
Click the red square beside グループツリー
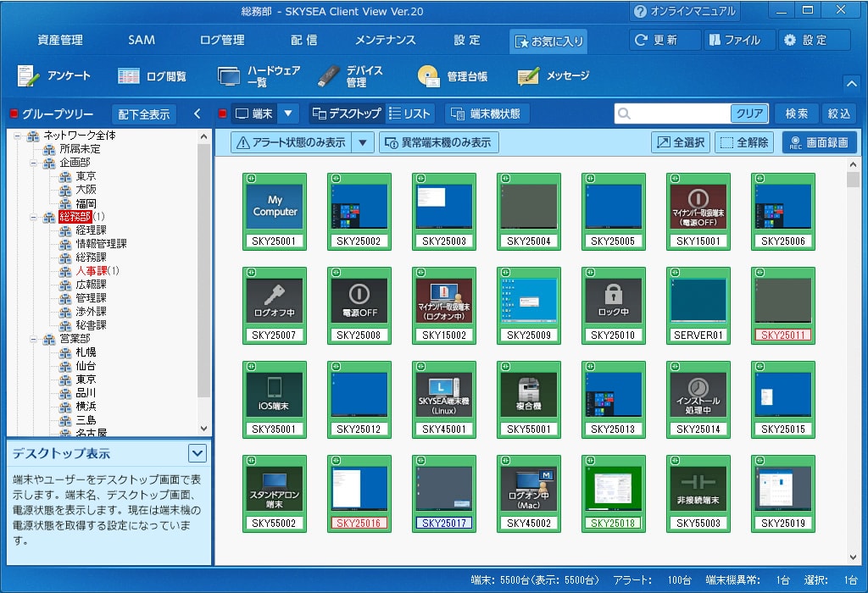[14, 114]
